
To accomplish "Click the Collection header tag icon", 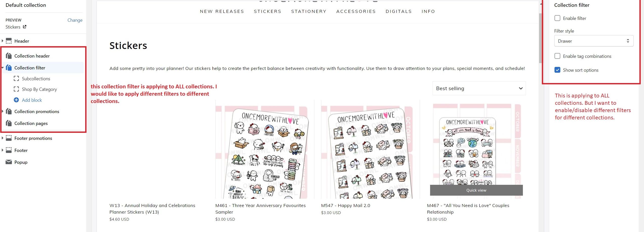I will point(9,56).
